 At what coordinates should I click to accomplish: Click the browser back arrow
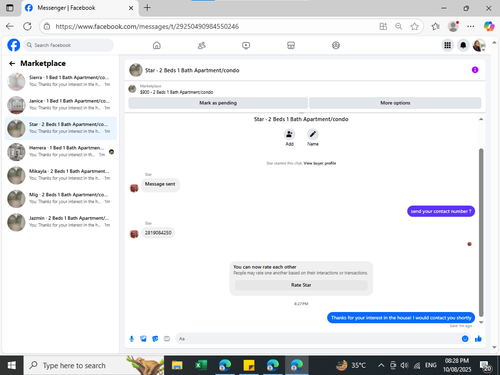[10, 26]
